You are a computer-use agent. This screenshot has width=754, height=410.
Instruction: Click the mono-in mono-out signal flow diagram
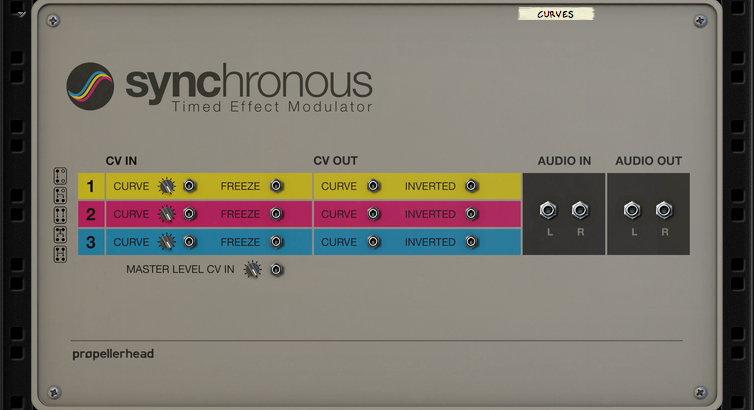[x=60, y=176]
